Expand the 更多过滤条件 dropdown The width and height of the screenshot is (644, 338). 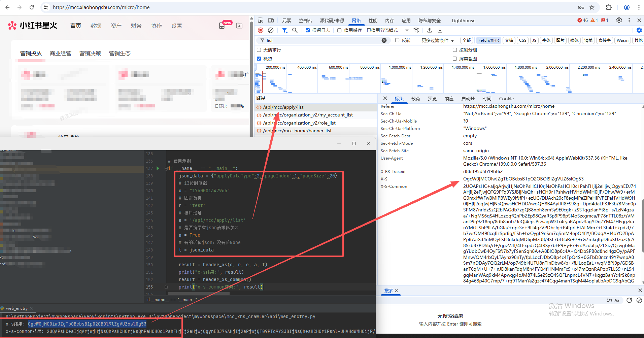coord(438,40)
